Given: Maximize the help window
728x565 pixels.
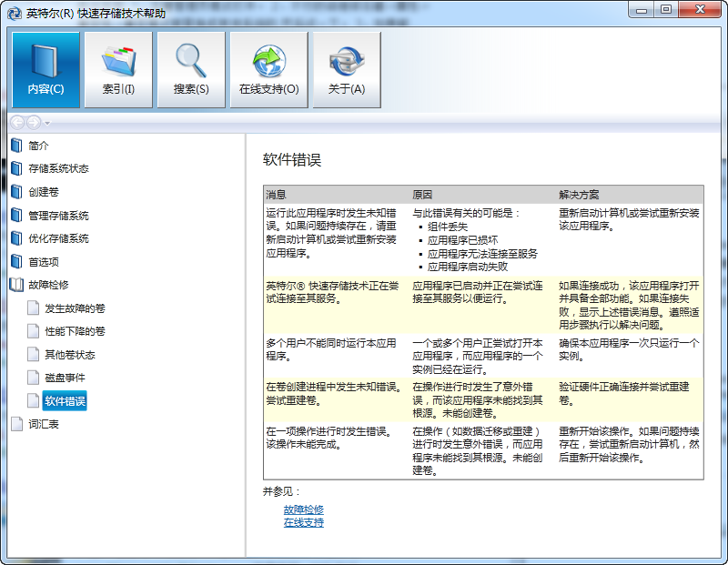Looking at the screenshot, I should [666, 10].
